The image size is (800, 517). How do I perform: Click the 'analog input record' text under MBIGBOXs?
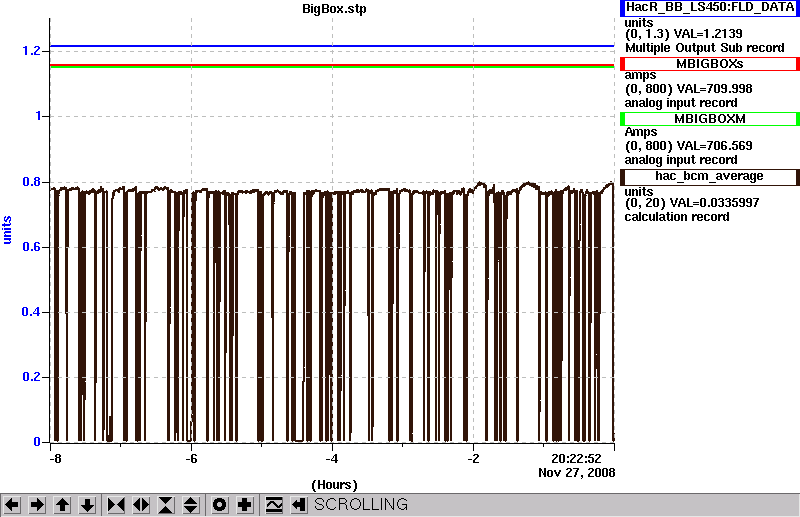pos(681,103)
